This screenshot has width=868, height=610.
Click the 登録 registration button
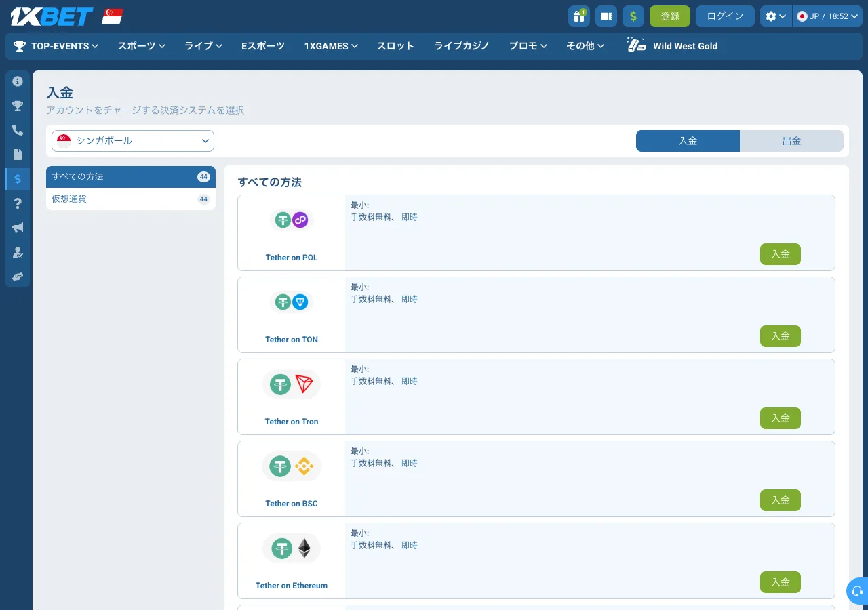tap(670, 16)
